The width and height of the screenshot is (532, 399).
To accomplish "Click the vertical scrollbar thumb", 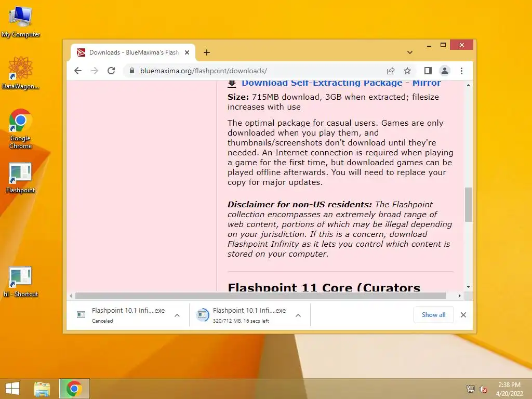I will pyautogui.click(x=468, y=205).
